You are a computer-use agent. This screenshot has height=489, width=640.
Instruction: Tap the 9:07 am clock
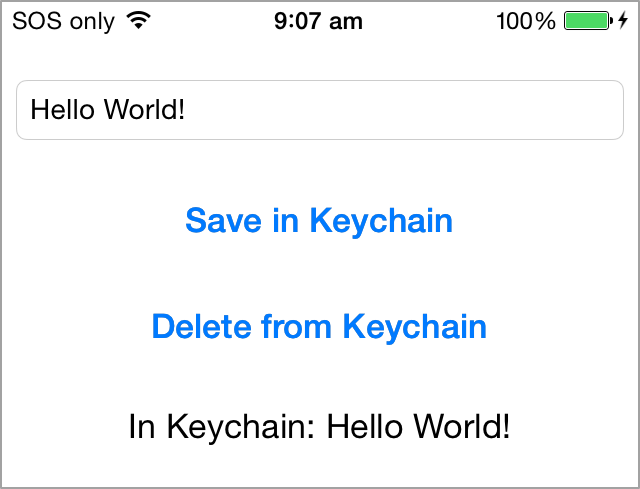click(x=319, y=21)
